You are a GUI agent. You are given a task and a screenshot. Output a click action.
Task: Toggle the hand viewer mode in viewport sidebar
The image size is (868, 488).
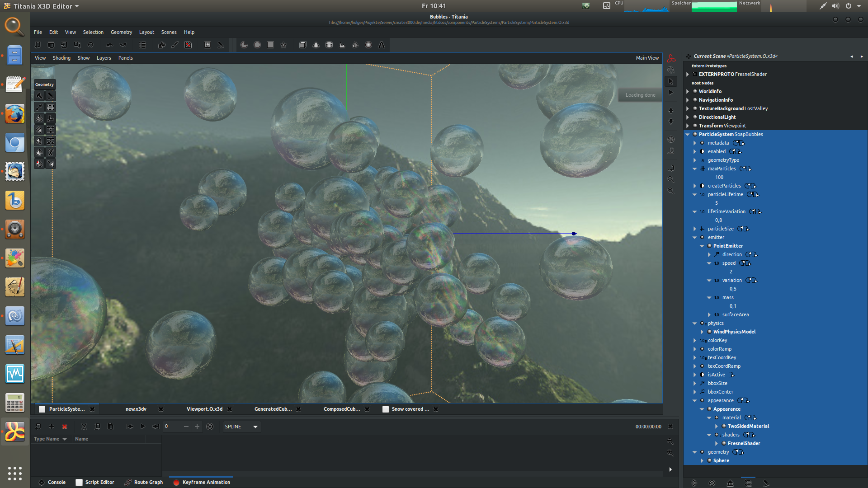pos(671,70)
